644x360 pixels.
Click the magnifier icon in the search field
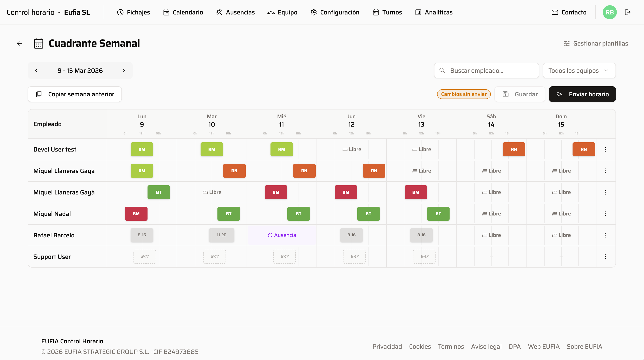click(x=443, y=71)
